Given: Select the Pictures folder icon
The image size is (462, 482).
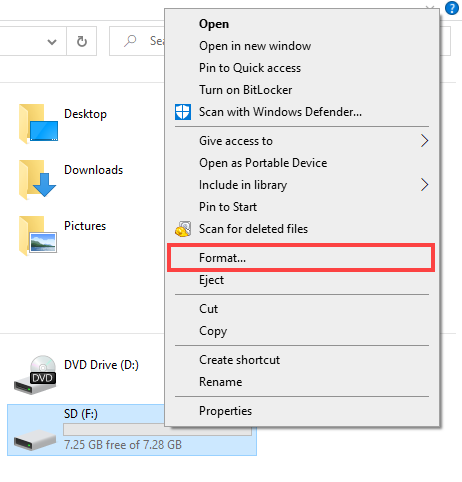Looking at the screenshot, I should point(38,236).
